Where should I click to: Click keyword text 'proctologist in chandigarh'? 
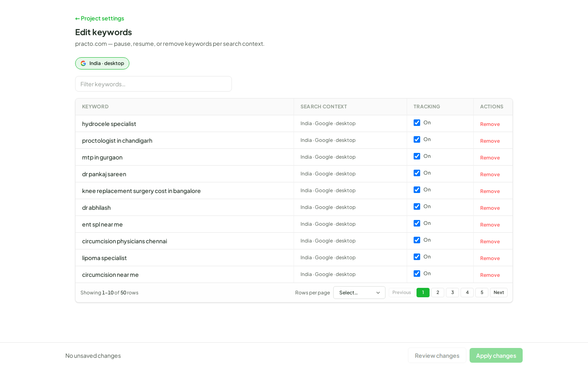click(x=117, y=141)
